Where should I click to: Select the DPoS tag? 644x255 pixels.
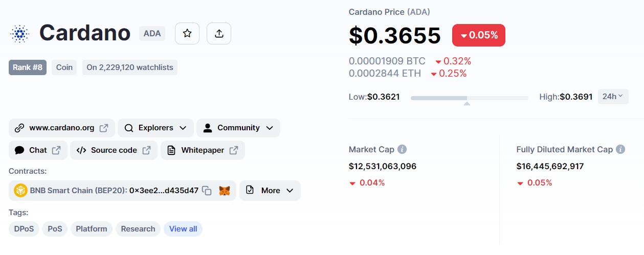(24, 229)
